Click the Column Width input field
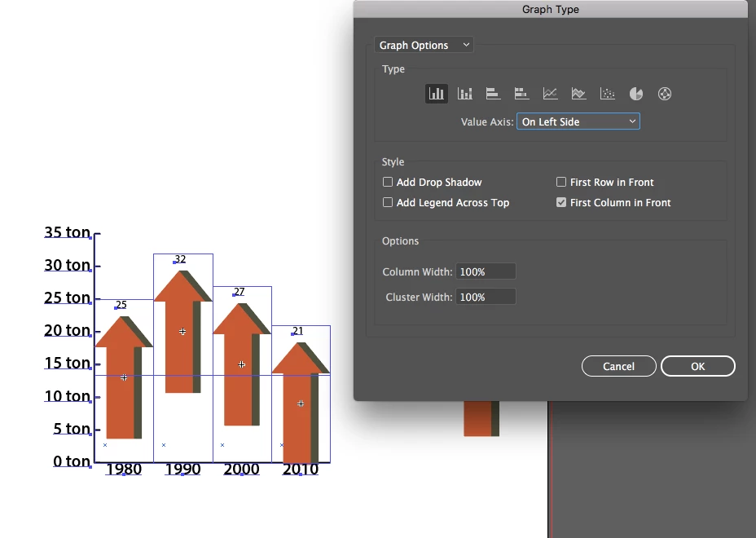Image resolution: width=756 pixels, height=538 pixels. point(486,271)
